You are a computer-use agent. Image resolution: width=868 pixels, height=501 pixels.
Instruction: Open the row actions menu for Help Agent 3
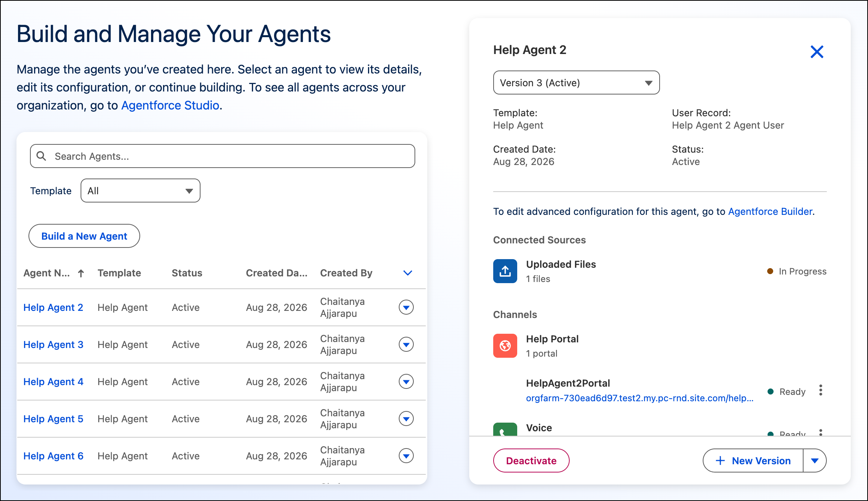[x=406, y=345]
